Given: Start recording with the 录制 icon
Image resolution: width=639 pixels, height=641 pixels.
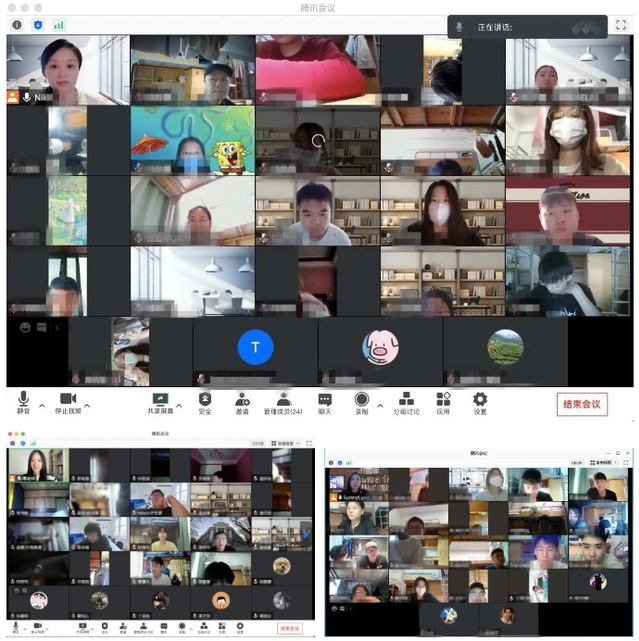Looking at the screenshot, I should 362,402.
